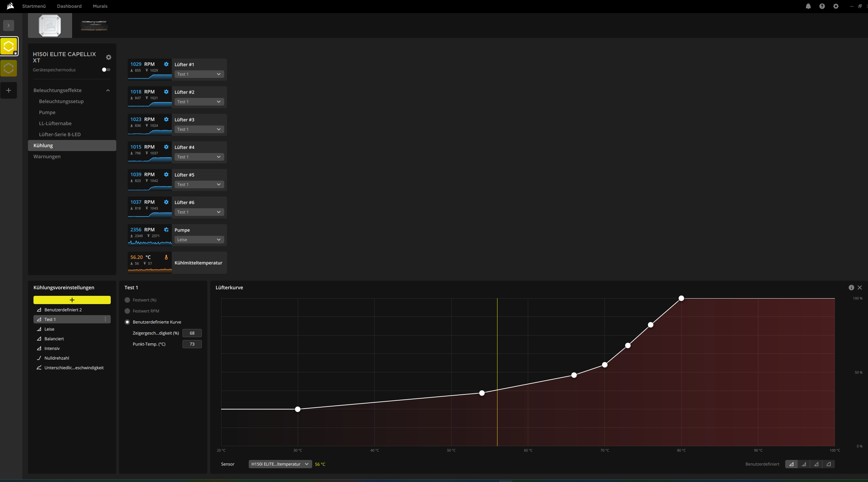868x482 pixels.
Task: Click the yellow add preset button
Action: click(x=72, y=300)
